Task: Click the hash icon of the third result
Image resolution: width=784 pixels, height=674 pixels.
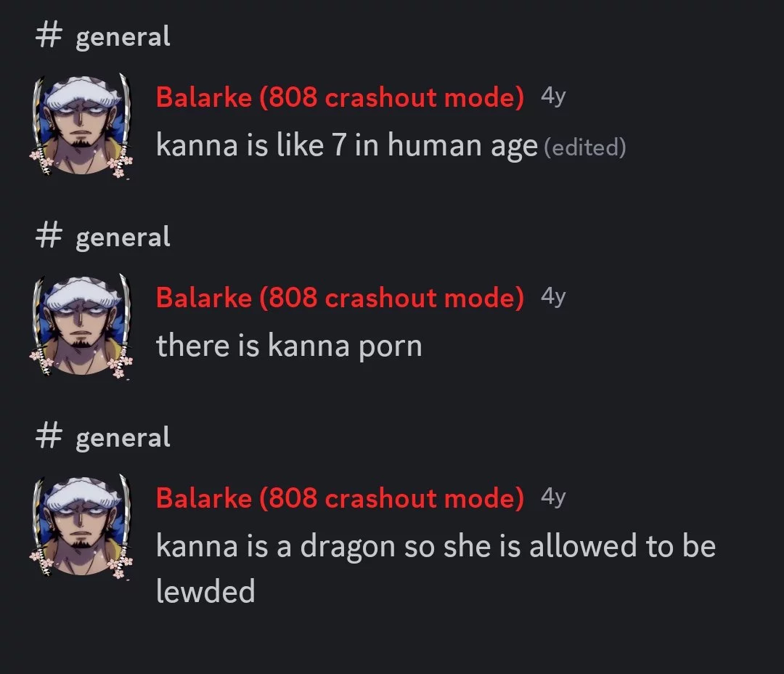Action: pos(49,437)
